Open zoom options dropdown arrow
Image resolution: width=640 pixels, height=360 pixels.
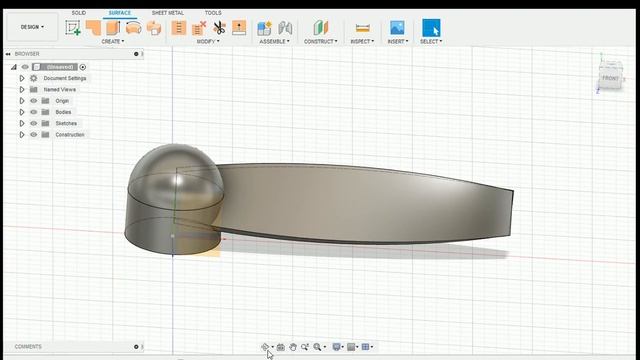point(325,347)
